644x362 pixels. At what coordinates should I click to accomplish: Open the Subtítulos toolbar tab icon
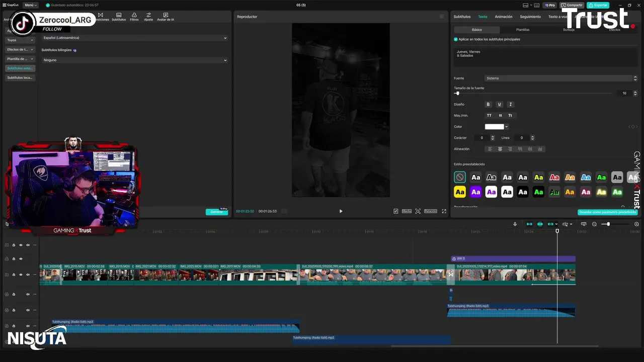(119, 17)
